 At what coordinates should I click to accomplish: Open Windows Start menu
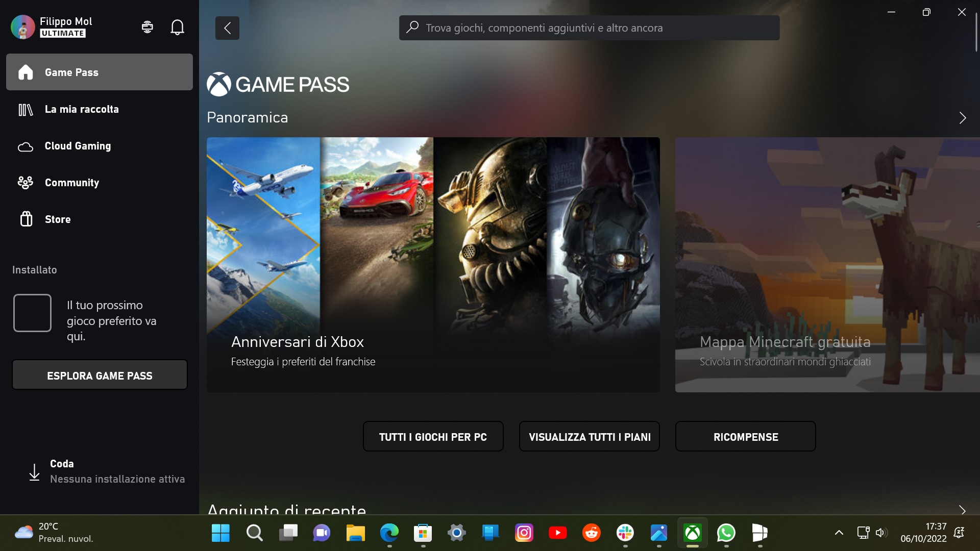click(220, 533)
